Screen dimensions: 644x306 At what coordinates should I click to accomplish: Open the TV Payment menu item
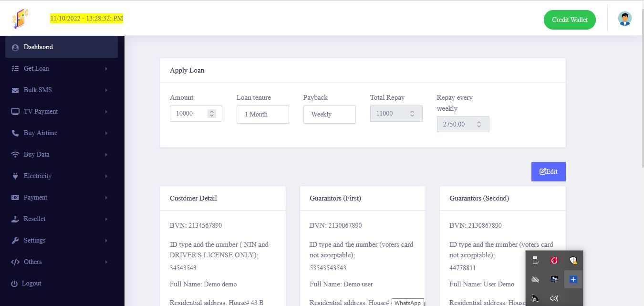(x=62, y=112)
